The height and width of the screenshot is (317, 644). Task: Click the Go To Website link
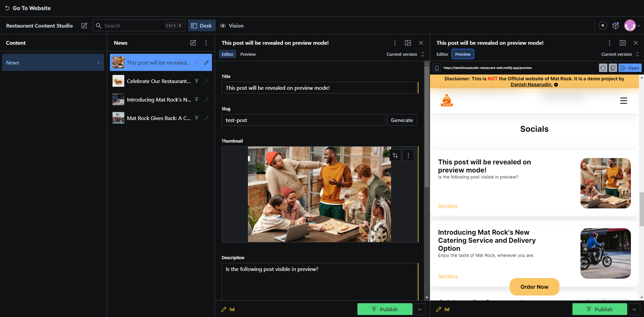28,8
